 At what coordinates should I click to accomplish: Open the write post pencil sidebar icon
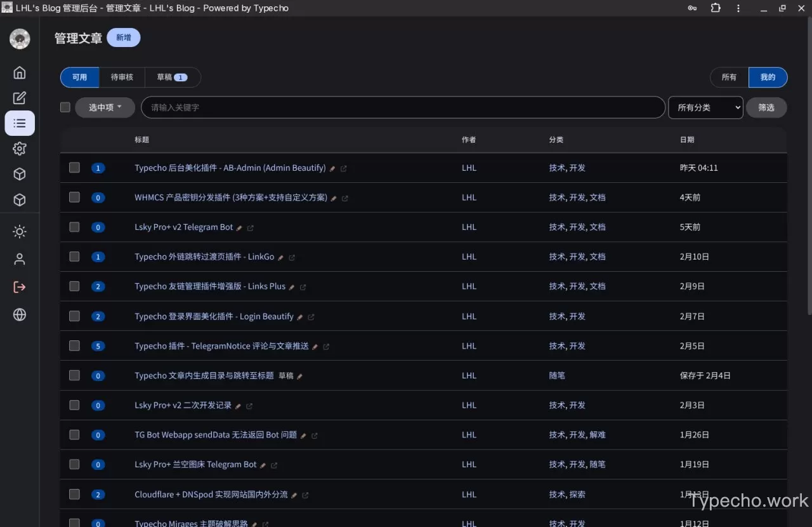pyautogui.click(x=20, y=98)
